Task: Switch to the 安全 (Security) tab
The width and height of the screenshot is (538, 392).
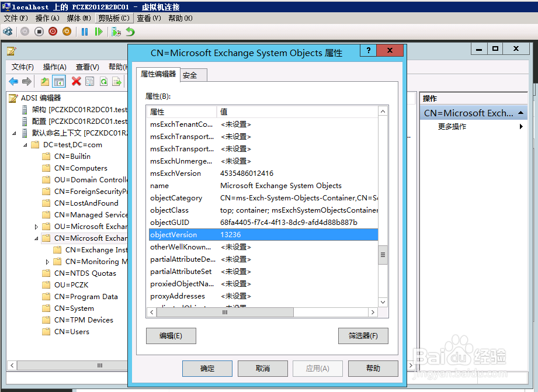Action: click(x=193, y=75)
